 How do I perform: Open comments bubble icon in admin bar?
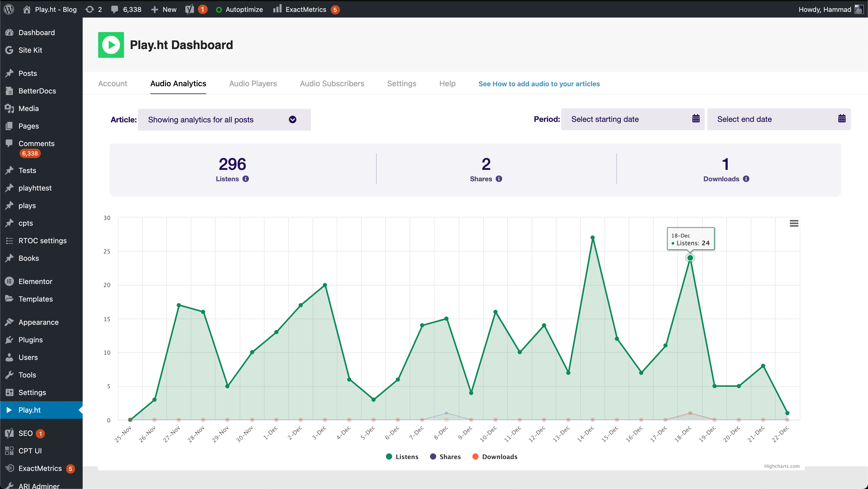114,10
